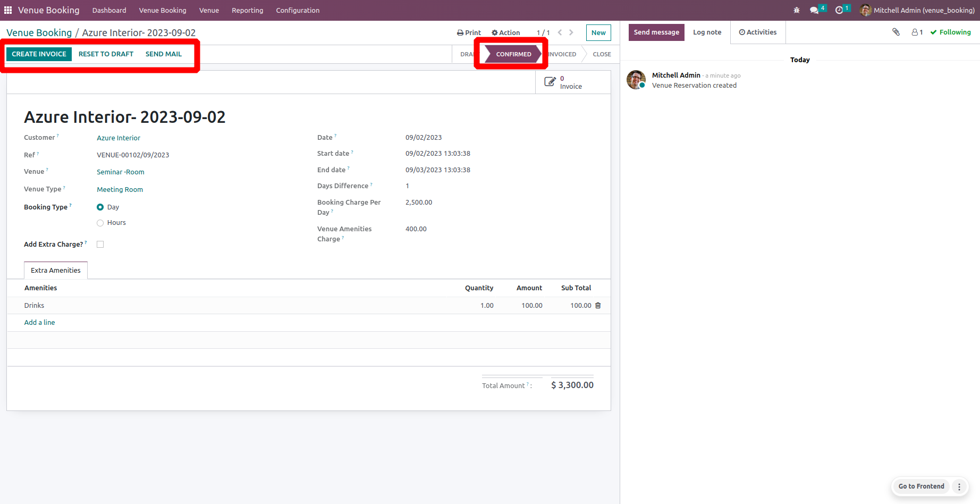Click the Go to Frontend button
The image size is (980, 504).
[x=921, y=486]
